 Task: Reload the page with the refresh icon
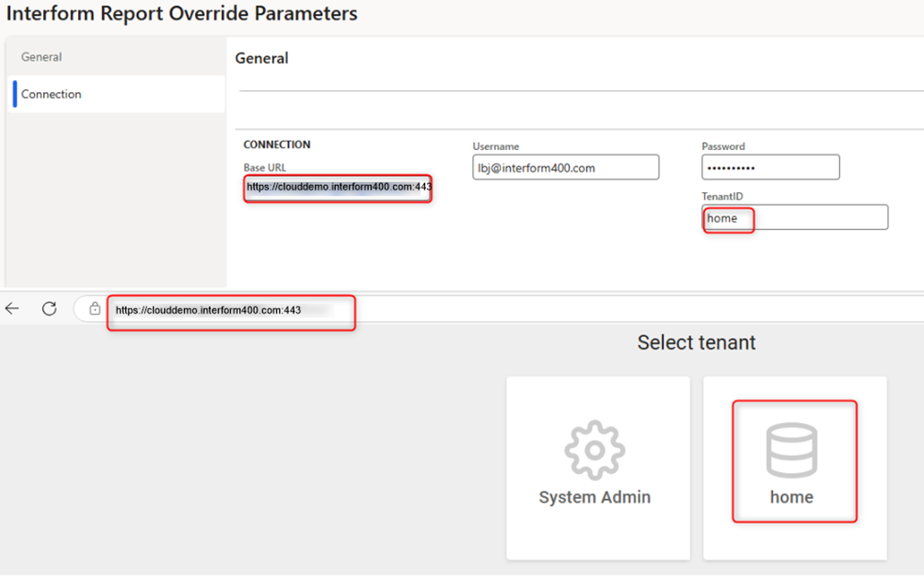pyautogui.click(x=50, y=309)
